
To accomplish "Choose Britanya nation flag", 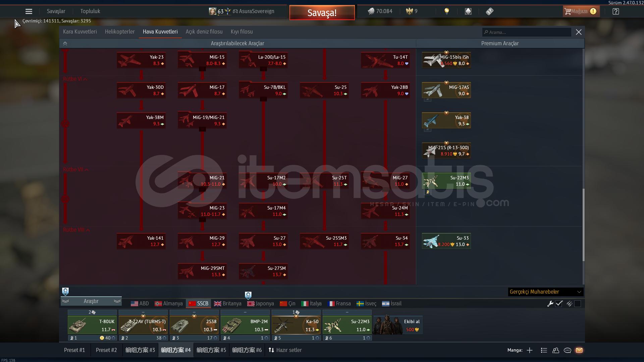I will (228, 304).
